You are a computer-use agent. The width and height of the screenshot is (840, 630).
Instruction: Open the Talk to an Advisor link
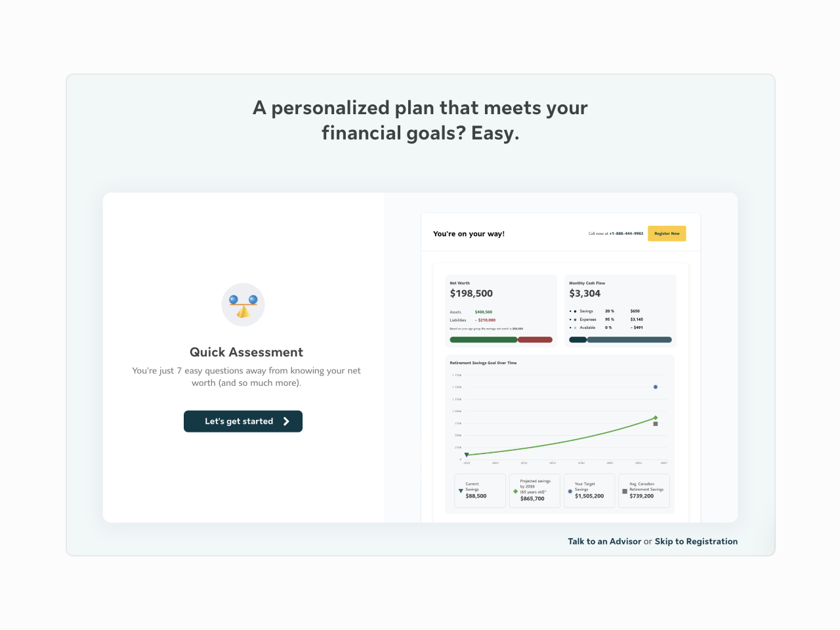pyautogui.click(x=604, y=541)
